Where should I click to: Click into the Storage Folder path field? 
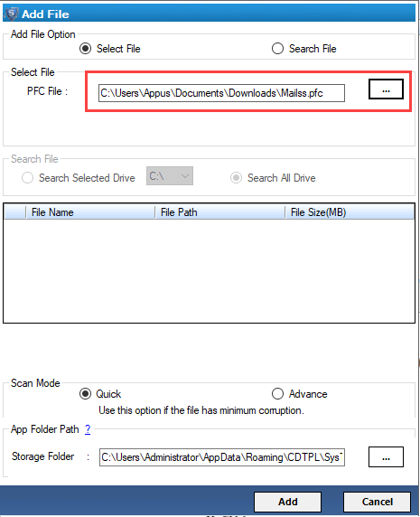222,457
